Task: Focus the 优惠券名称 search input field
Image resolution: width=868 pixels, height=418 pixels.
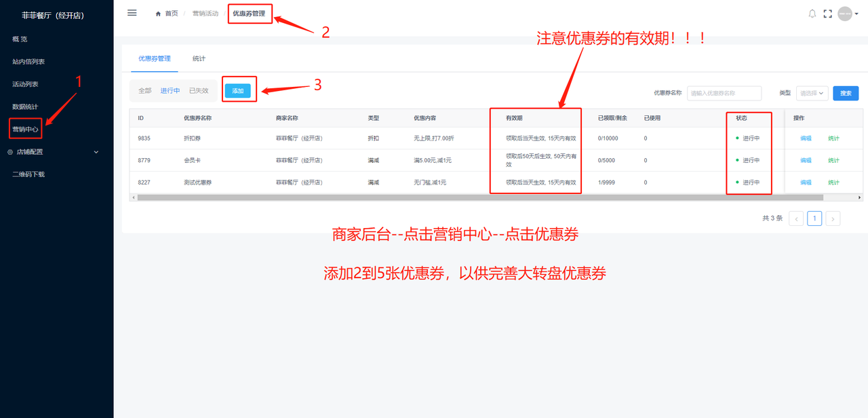Action: tap(724, 93)
